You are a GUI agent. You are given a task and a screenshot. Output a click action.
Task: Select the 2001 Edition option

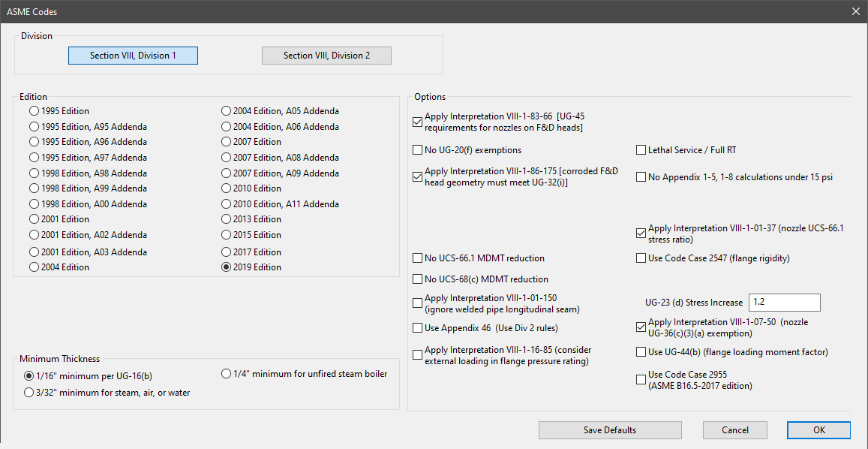point(34,219)
